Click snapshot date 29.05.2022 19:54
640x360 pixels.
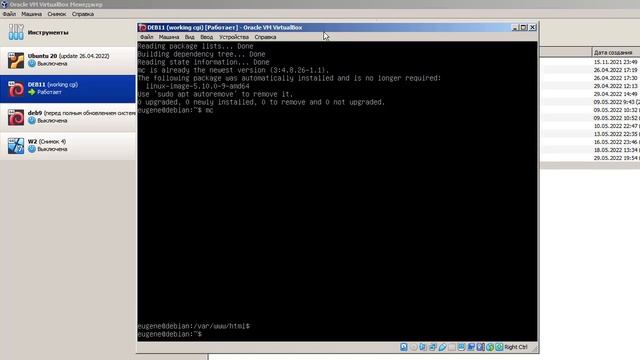pyautogui.click(x=616, y=158)
